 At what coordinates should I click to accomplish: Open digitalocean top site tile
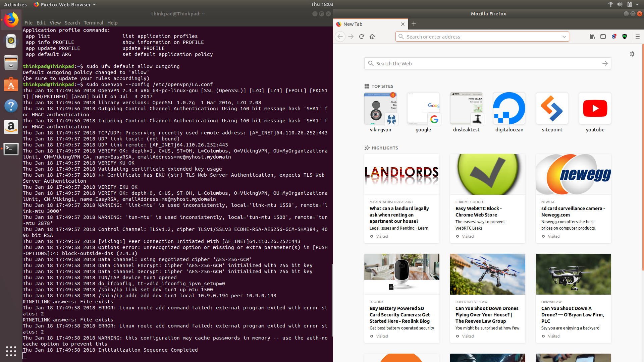pos(509,112)
